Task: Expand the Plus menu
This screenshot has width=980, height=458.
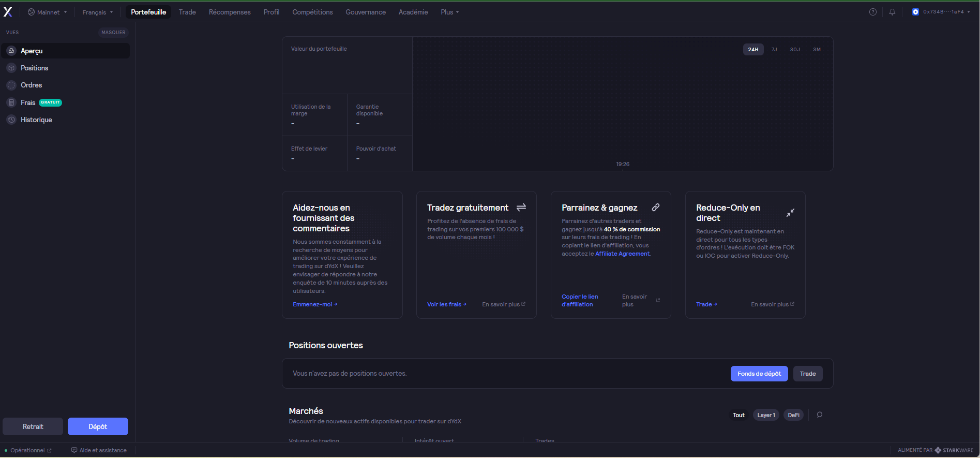Action: pos(450,12)
